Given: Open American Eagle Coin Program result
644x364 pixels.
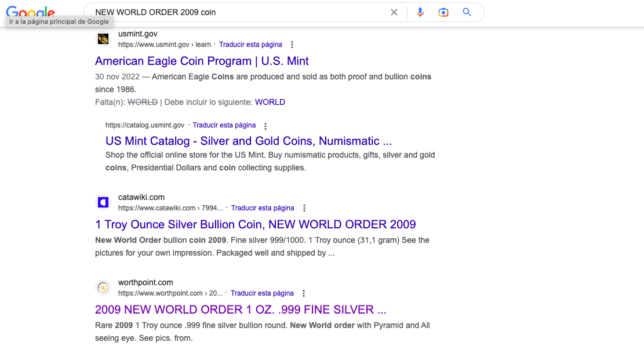Looking at the screenshot, I should (202, 61).
